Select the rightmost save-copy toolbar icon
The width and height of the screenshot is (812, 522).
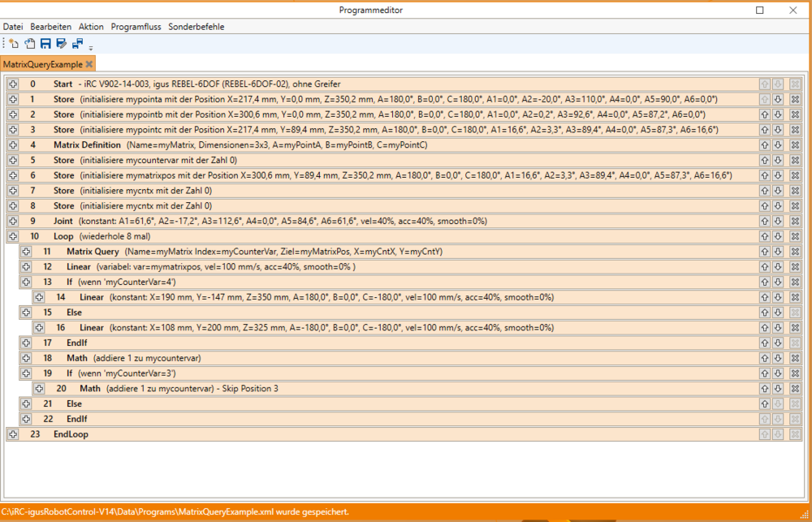pyautogui.click(x=76, y=43)
